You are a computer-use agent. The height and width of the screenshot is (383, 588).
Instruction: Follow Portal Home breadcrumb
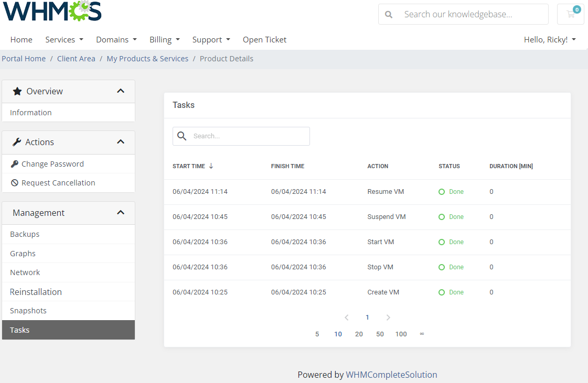(x=24, y=59)
